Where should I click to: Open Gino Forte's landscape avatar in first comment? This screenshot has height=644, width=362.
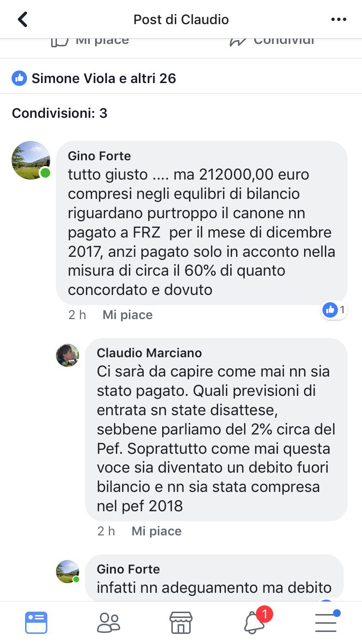(31, 160)
